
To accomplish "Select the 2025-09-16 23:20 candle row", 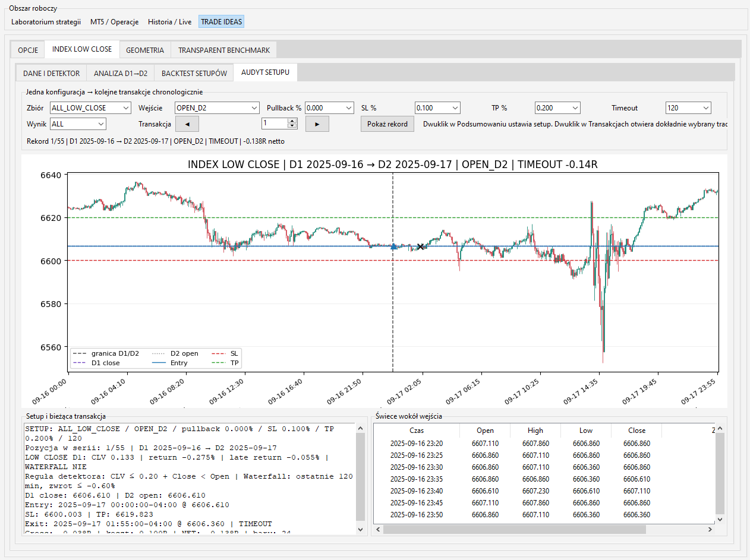I will (x=544, y=444).
